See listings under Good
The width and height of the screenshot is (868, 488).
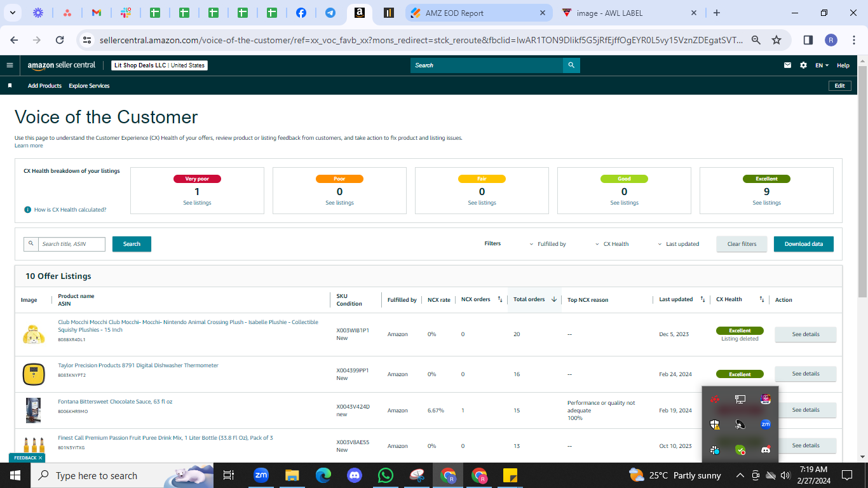(x=624, y=203)
